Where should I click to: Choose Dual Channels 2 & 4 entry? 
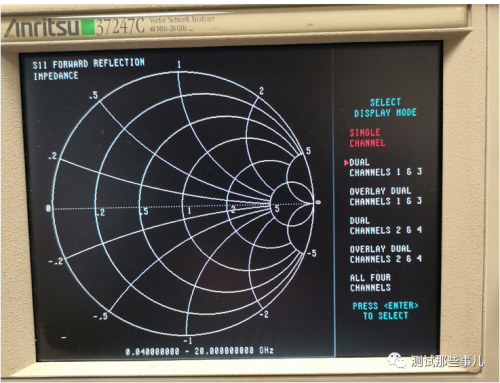pyautogui.click(x=385, y=225)
